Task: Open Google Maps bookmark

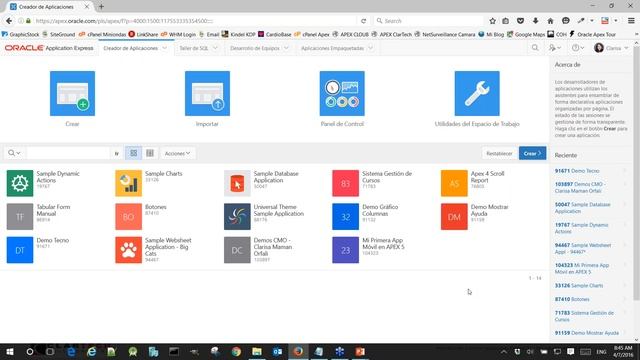Action: [526, 34]
